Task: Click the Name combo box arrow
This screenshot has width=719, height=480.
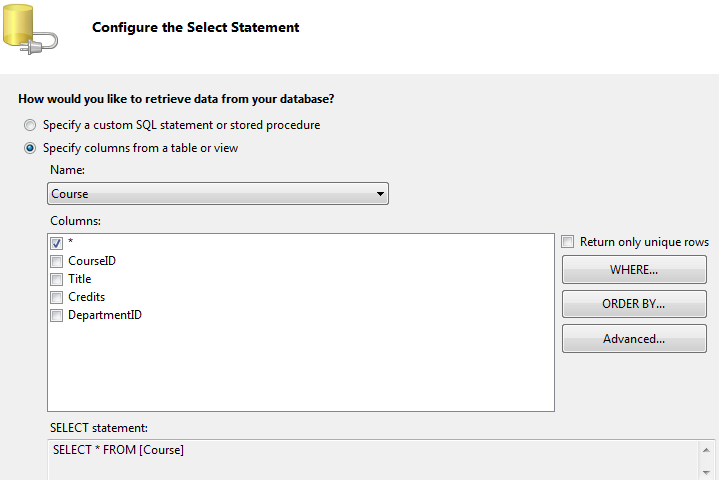Action: click(x=380, y=193)
